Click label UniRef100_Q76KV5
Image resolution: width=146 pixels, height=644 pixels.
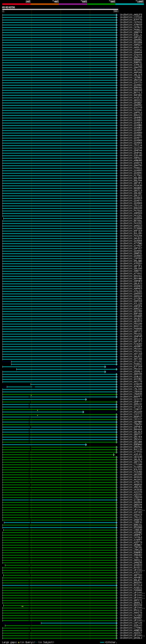pyautogui.click(x=131, y=384)
